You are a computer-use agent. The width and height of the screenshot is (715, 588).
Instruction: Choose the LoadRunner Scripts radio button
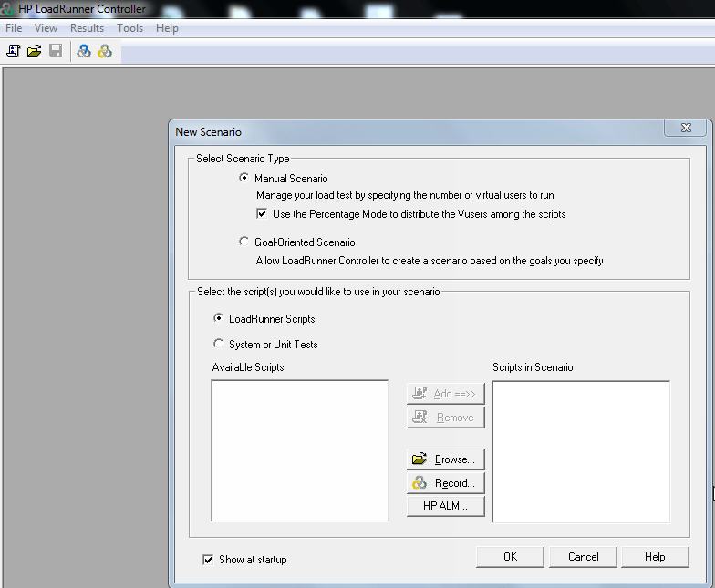[219, 318]
